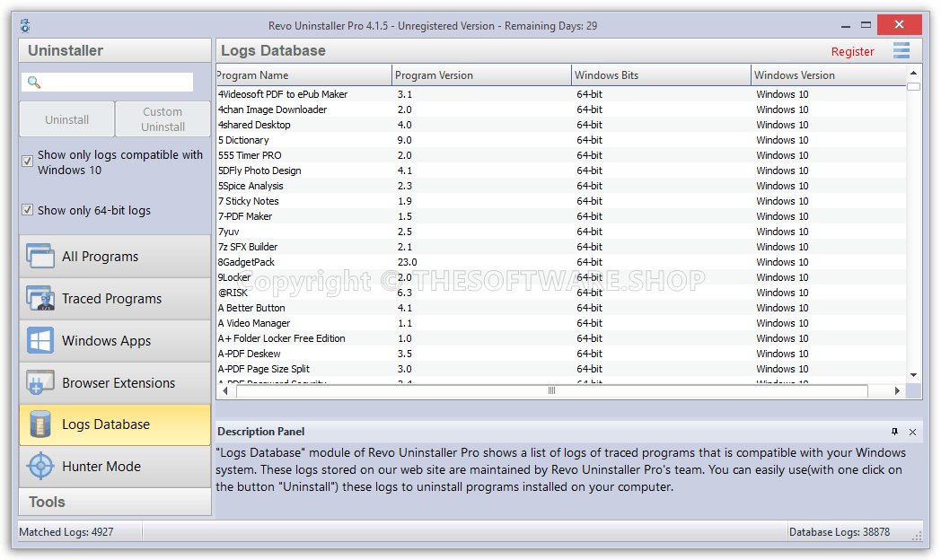Close the Description Panel
Viewport: 941px width, 560px height.
click(912, 432)
